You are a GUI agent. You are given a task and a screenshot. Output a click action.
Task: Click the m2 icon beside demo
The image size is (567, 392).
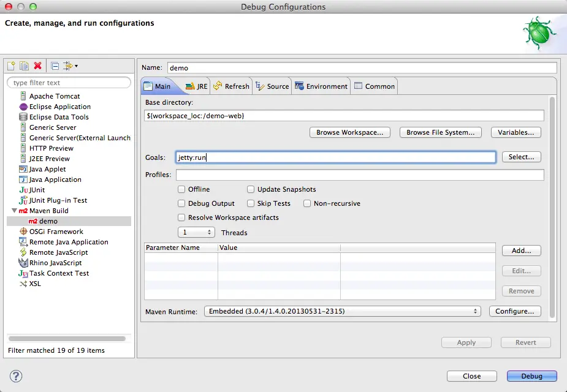click(33, 221)
